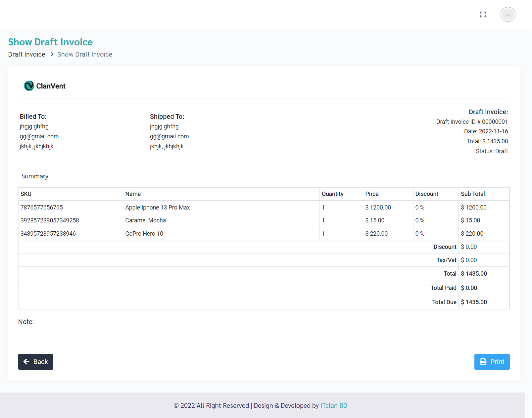The image size is (532, 418).
Task: Open the user profile avatar
Action: pyautogui.click(x=508, y=15)
